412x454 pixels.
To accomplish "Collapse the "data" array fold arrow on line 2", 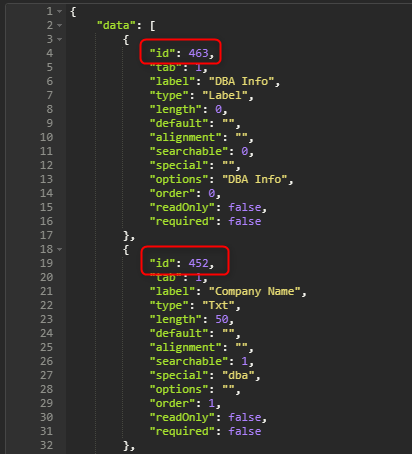I will point(59,26).
